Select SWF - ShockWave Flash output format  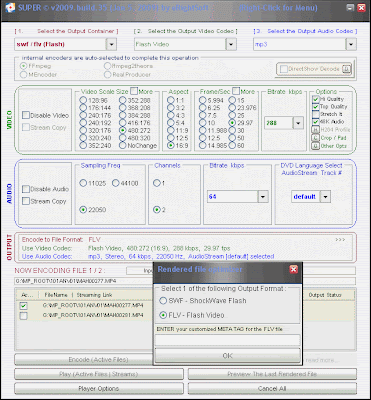point(163,301)
